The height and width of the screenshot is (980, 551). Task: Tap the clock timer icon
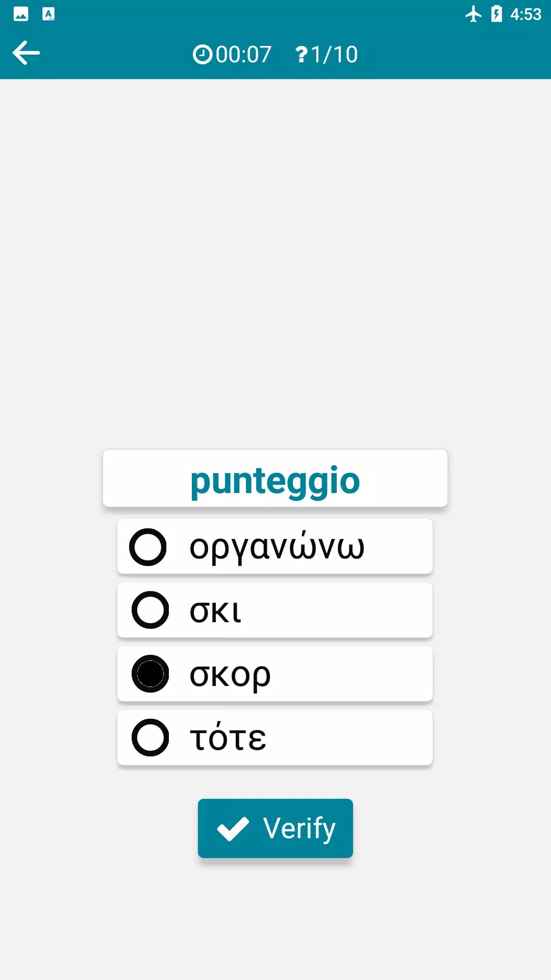click(x=202, y=54)
